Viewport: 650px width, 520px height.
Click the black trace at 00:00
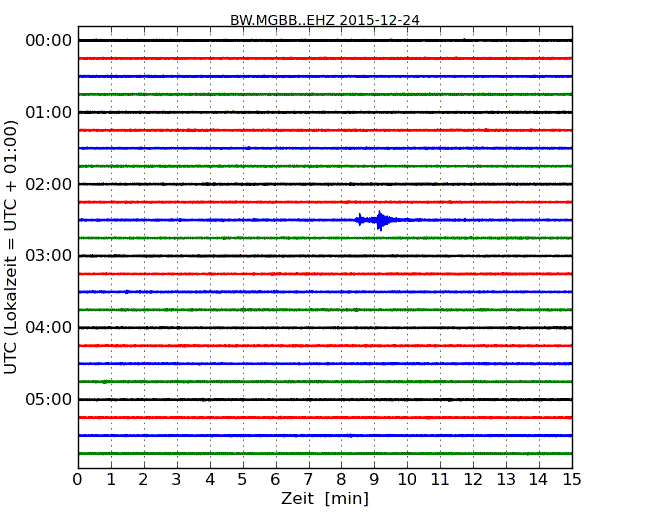(x=325, y=40)
